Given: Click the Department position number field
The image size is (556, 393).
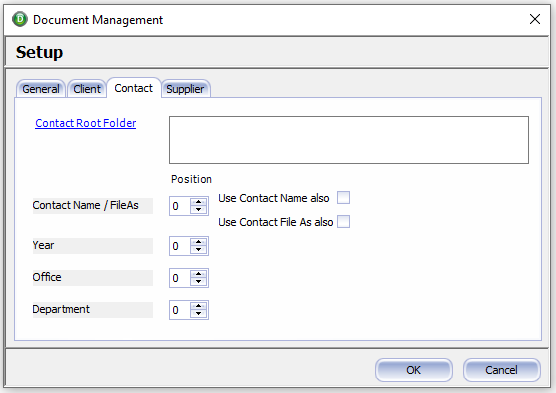Looking at the screenshot, I should coord(180,310).
